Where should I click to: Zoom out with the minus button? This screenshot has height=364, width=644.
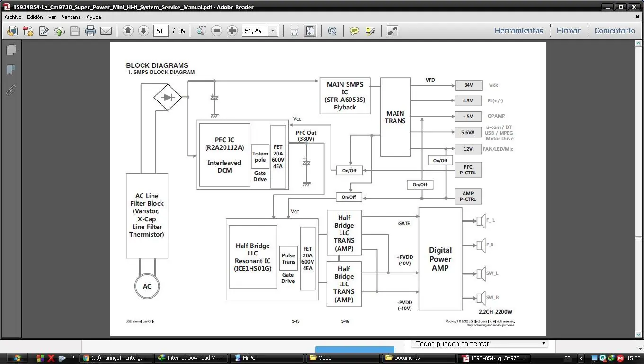click(216, 31)
